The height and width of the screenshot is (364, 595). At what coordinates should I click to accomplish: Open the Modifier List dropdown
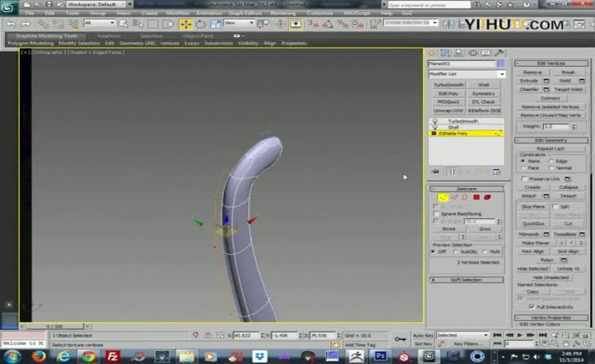[467, 74]
